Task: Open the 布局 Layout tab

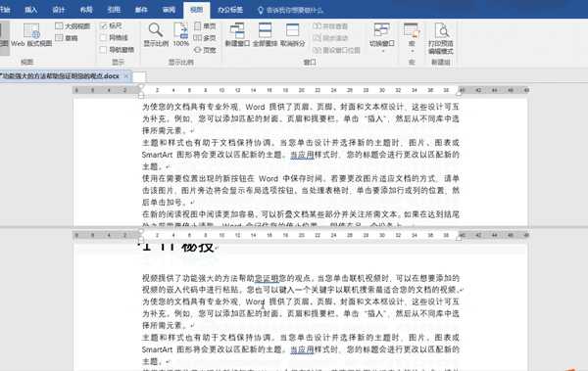Action: (x=86, y=10)
